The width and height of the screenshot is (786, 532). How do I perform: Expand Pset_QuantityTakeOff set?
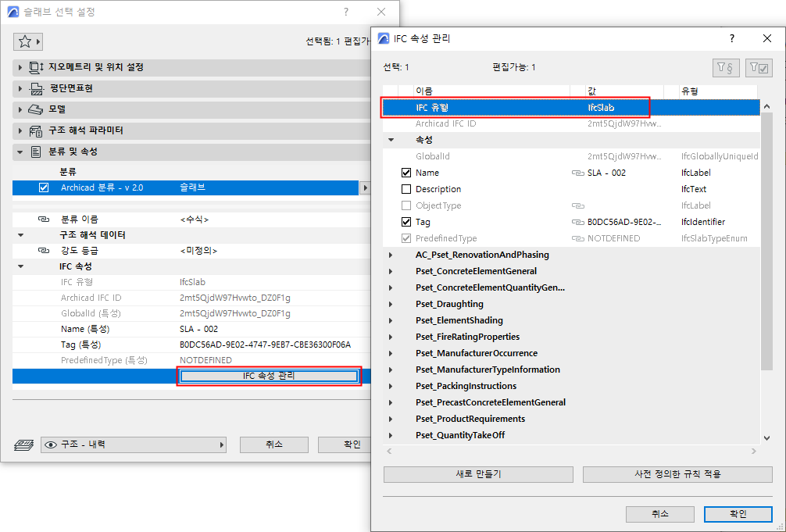[x=391, y=436]
